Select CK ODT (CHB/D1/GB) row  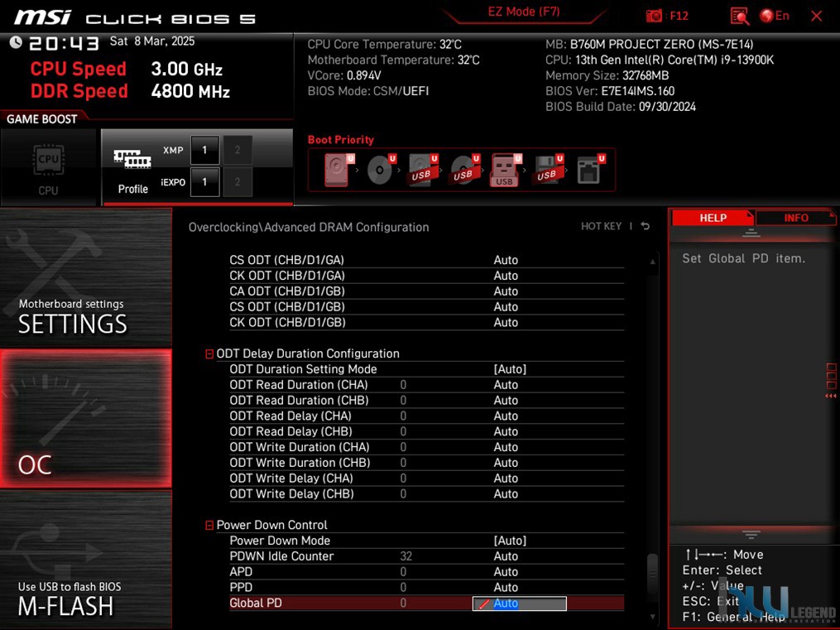(x=426, y=322)
